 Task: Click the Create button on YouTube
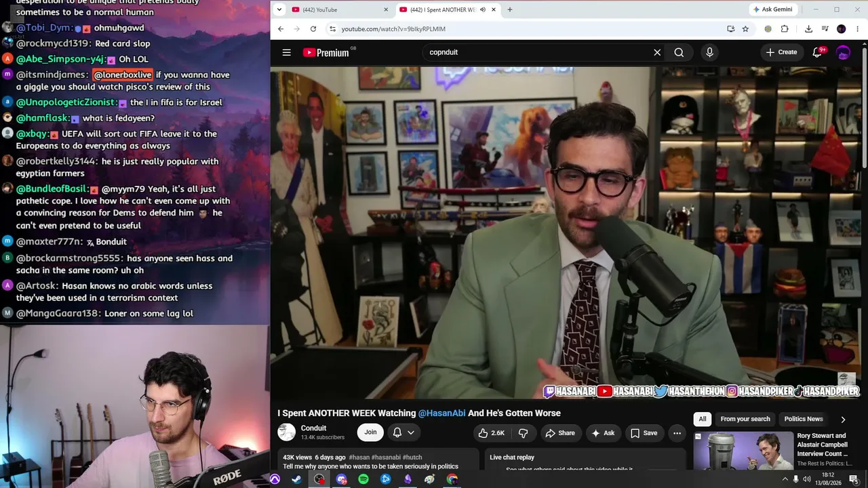pyautogui.click(x=781, y=52)
